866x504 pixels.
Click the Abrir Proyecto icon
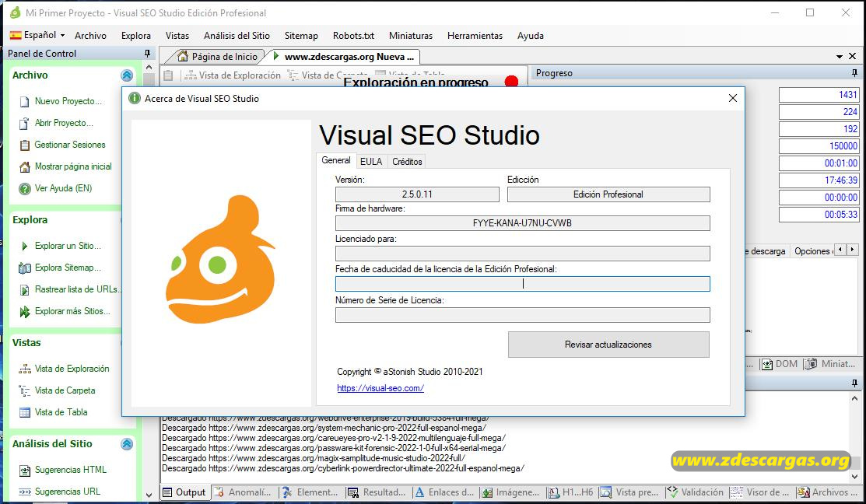(24, 123)
